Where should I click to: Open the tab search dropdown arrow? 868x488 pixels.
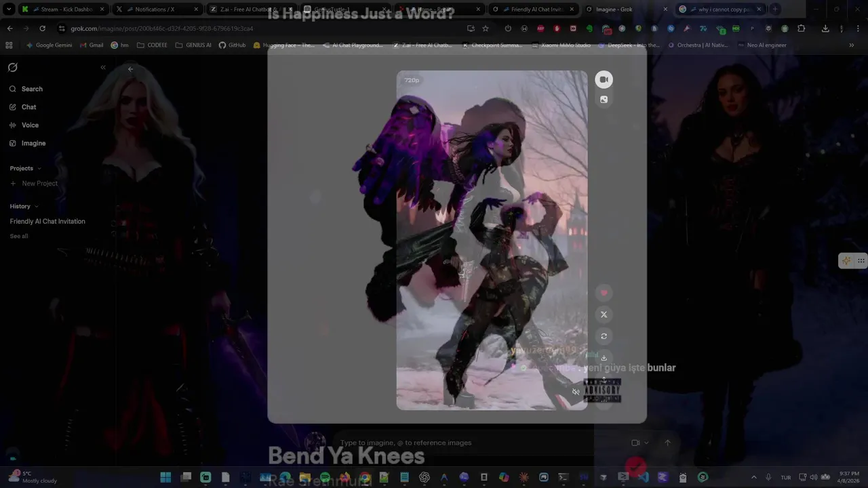[9, 9]
